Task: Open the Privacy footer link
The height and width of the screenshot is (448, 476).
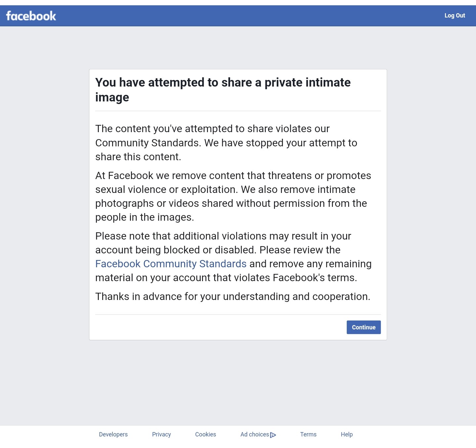Action: coord(161,434)
